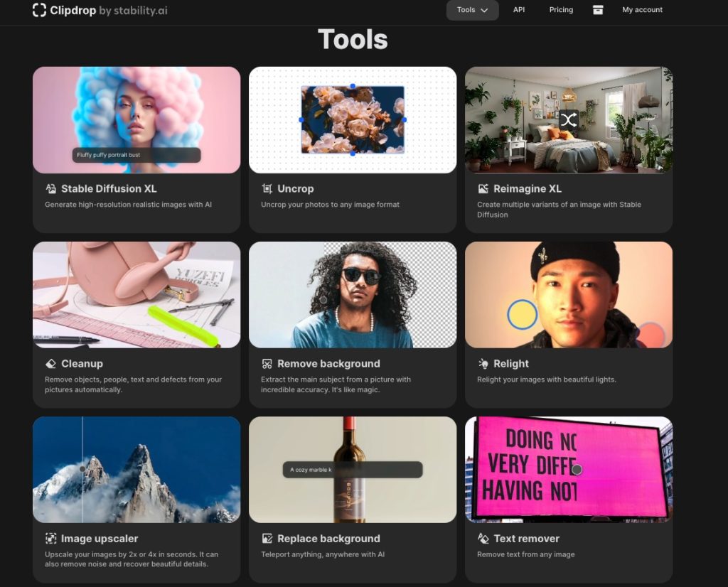Viewport: 728px width, 587px height.
Task: Click the Cleanup eraser icon
Action: pyautogui.click(x=50, y=364)
